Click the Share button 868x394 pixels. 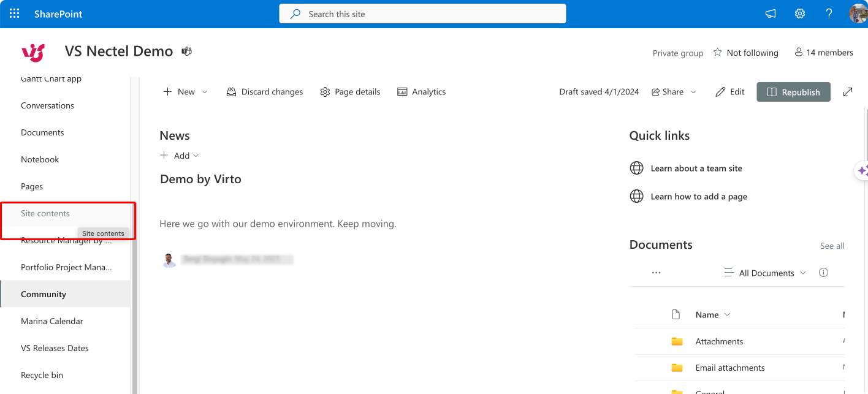668,92
